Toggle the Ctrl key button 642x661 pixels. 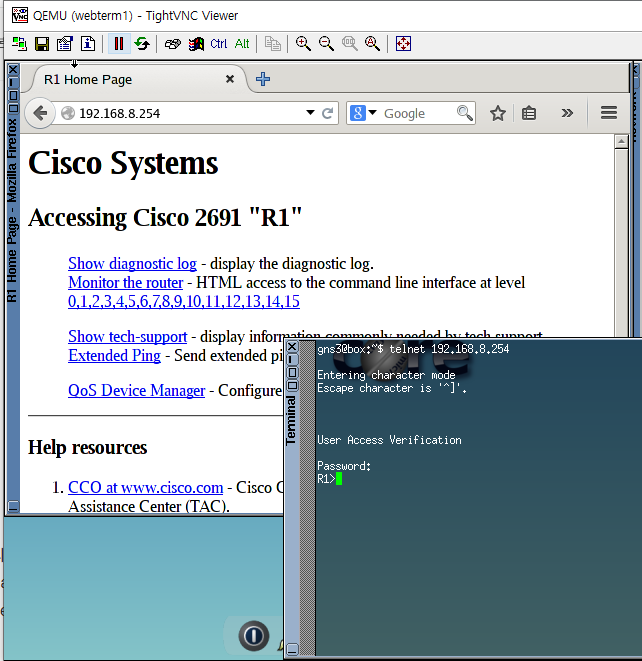[218, 43]
